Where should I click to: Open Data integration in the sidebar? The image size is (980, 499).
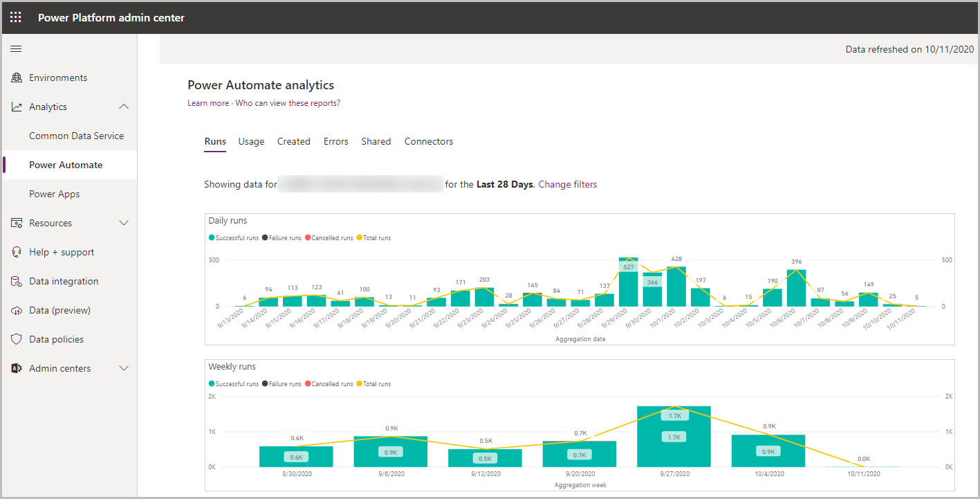tap(64, 280)
